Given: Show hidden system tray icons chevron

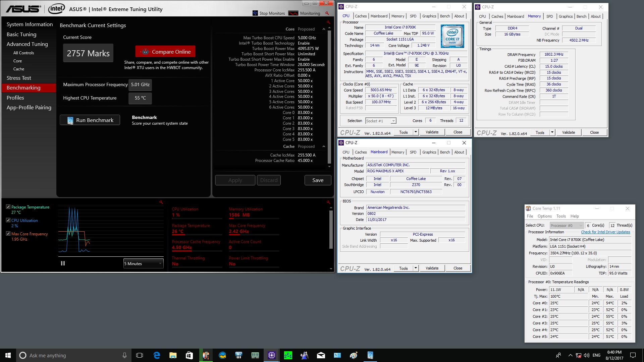Looking at the screenshot, I should pyautogui.click(x=570, y=355).
